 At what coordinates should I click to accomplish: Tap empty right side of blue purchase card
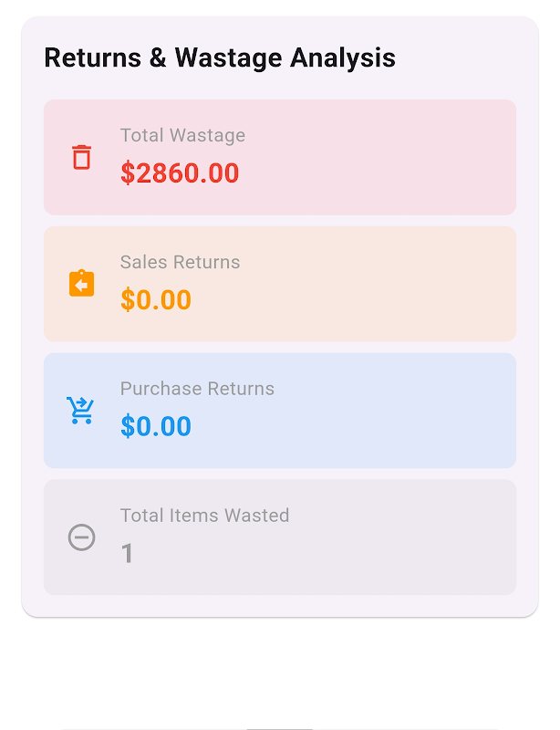pyautogui.click(x=410, y=411)
